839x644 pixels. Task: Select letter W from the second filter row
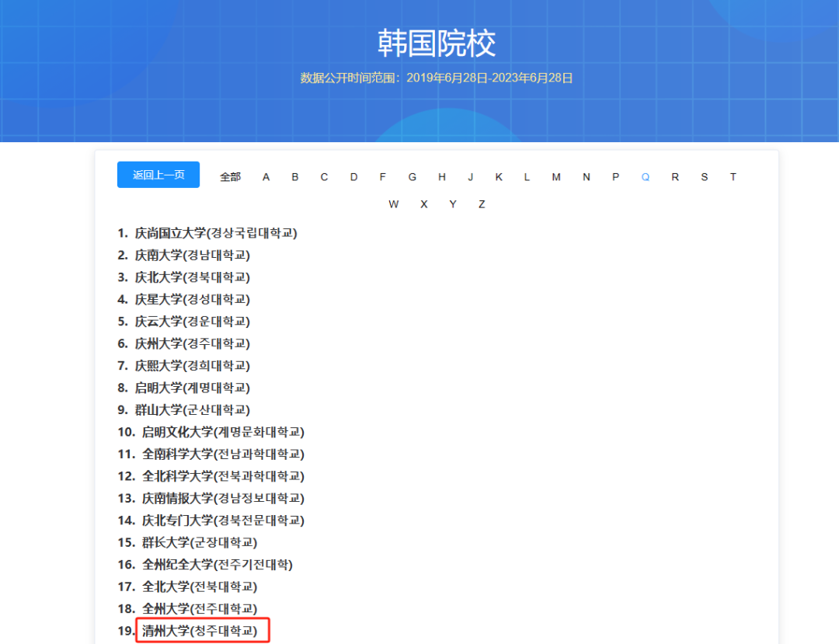pos(394,204)
